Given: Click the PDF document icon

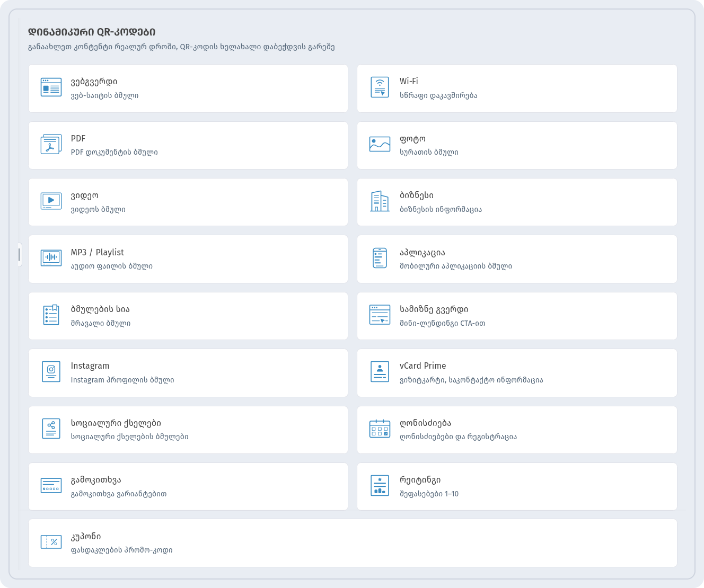Looking at the screenshot, I should (51, 144).
